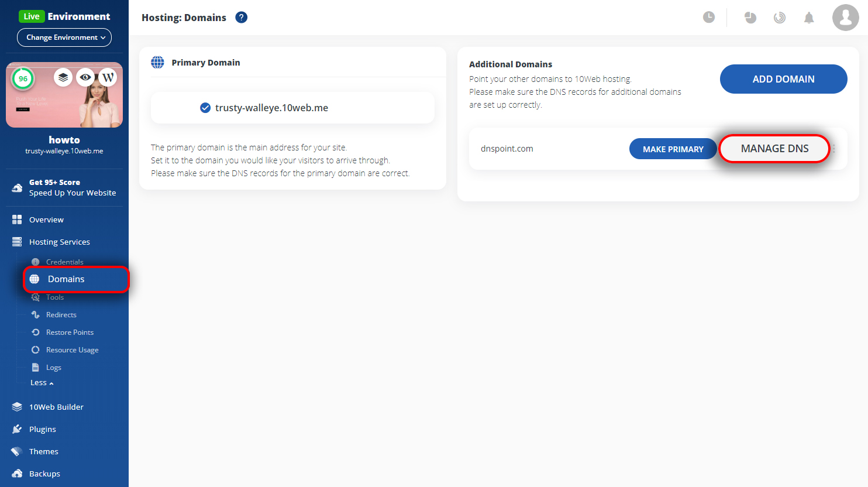The height and width of the screenshot is (487, 868).
Task: Click the 96 performance score circle
Action: pyautogui.click(x=23, y=78)
